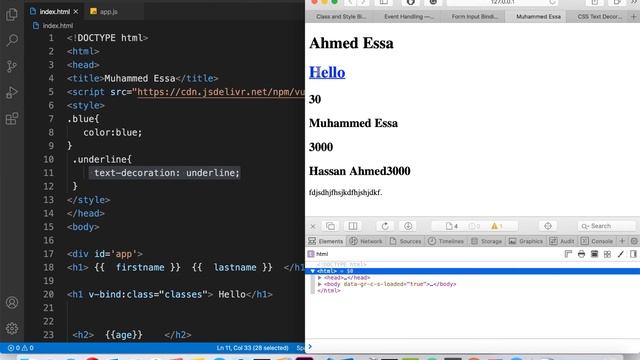
Task: Start element selection with crosshair icon
Action: (548, 226)
